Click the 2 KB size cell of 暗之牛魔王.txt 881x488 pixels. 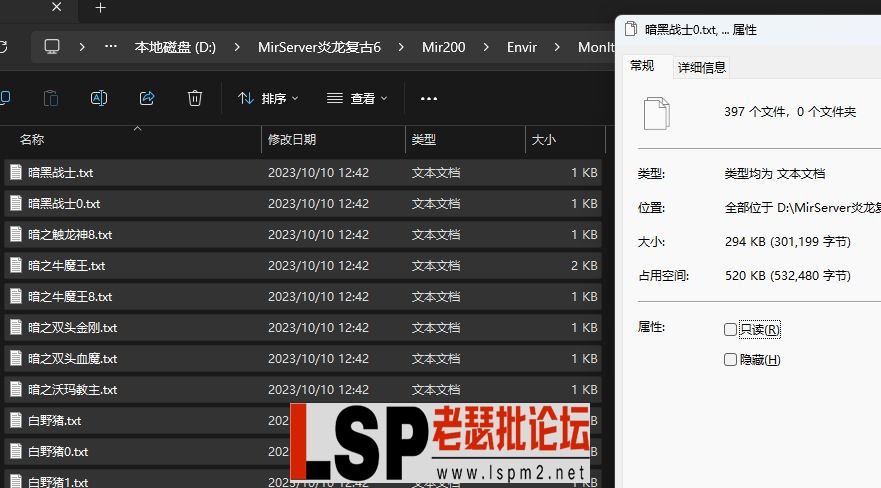pyautogui.click(x=584, y=265)
